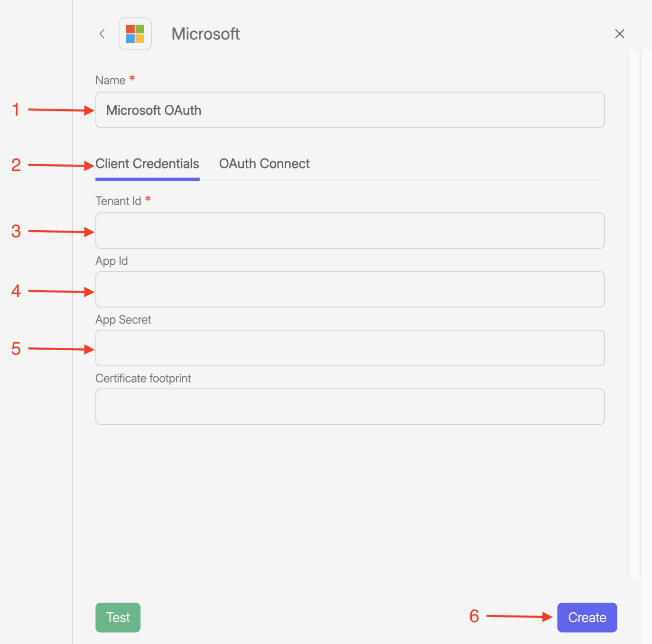Click the App Id label
The image size is (652, 644).
click(x=112, y=261)
